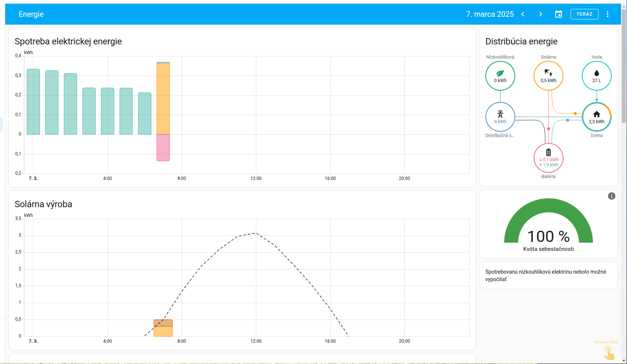627x364 pixels.
Task: Show info for self-sufficiency gauge
Action: tap(611, 196)
